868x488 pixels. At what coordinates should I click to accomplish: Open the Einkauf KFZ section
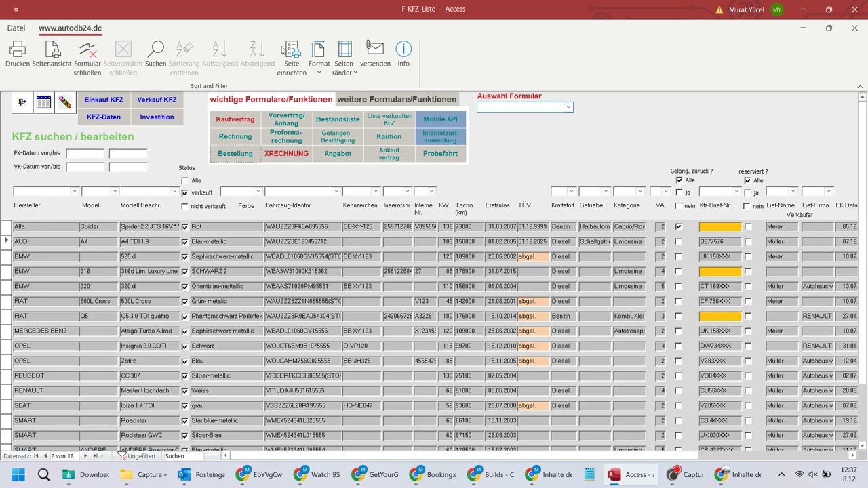point(104,100)
